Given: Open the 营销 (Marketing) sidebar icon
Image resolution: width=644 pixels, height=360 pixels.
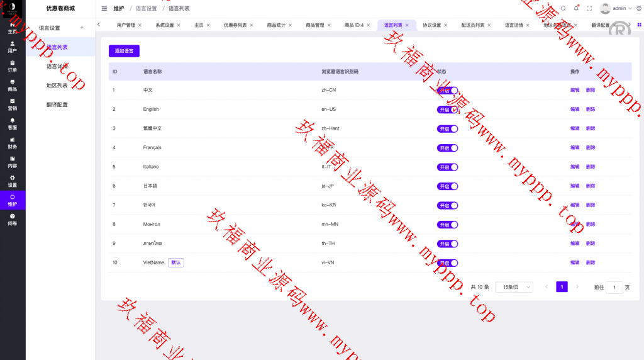Looking at the screenshot, I should pos(12,104).
